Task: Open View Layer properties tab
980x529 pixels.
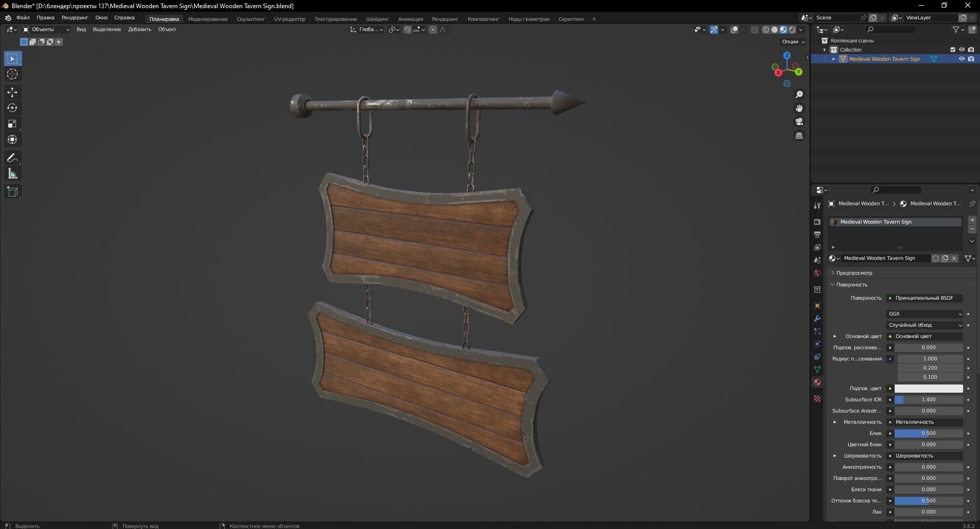Action: click(x=817, y=247)
